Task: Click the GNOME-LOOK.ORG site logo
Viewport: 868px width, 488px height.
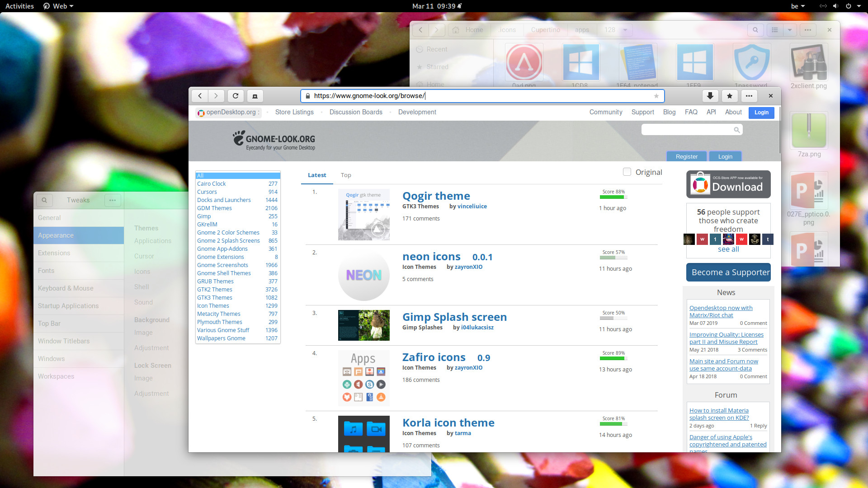Action: coord(274,141)
